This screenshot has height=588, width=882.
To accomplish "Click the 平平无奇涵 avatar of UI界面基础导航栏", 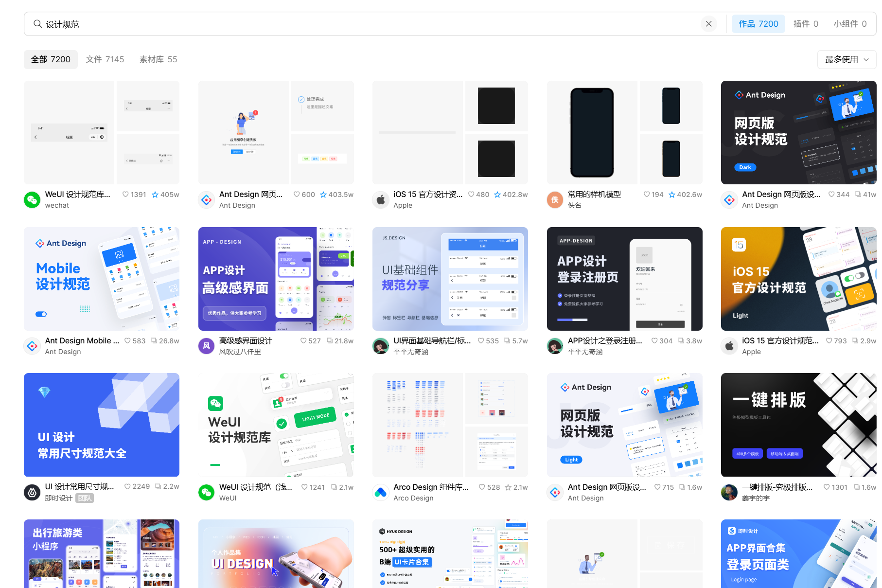I will tap(381, 346).
